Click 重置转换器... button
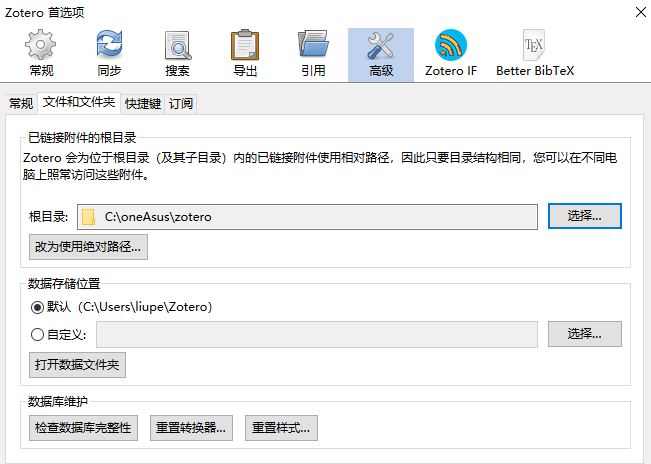The height and width of the screenshot is (464, 651). click(191, 428)
